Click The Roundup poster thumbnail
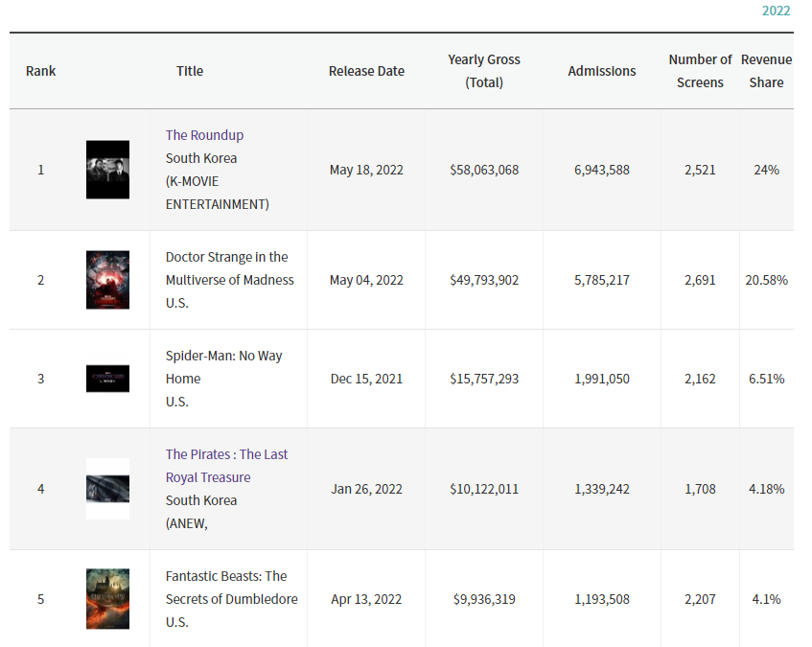 coord(107,170)
